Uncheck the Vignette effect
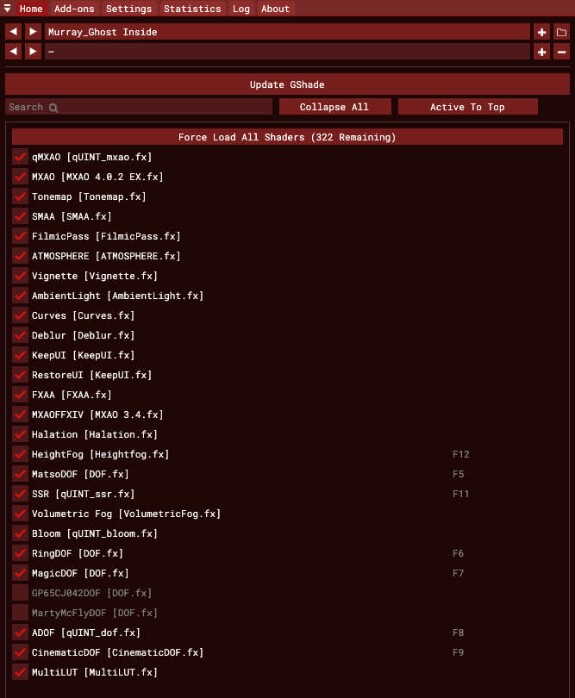 [20, 276]
